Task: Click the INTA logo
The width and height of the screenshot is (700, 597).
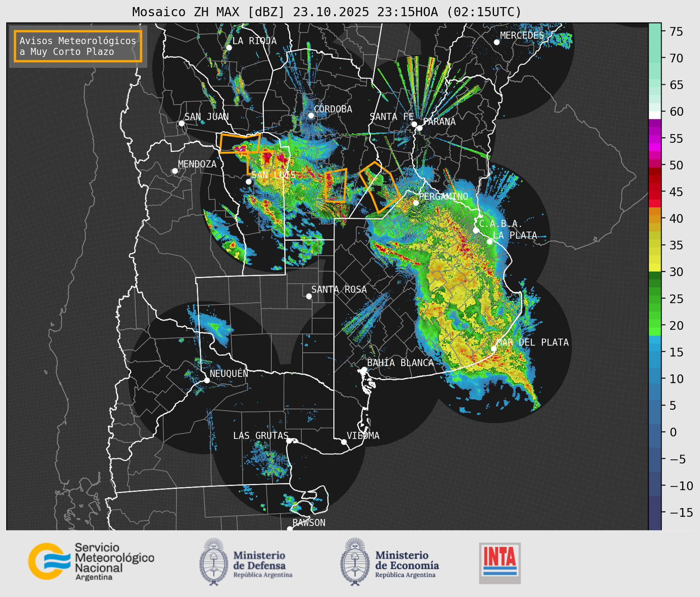Action: [x=500, y=563]
